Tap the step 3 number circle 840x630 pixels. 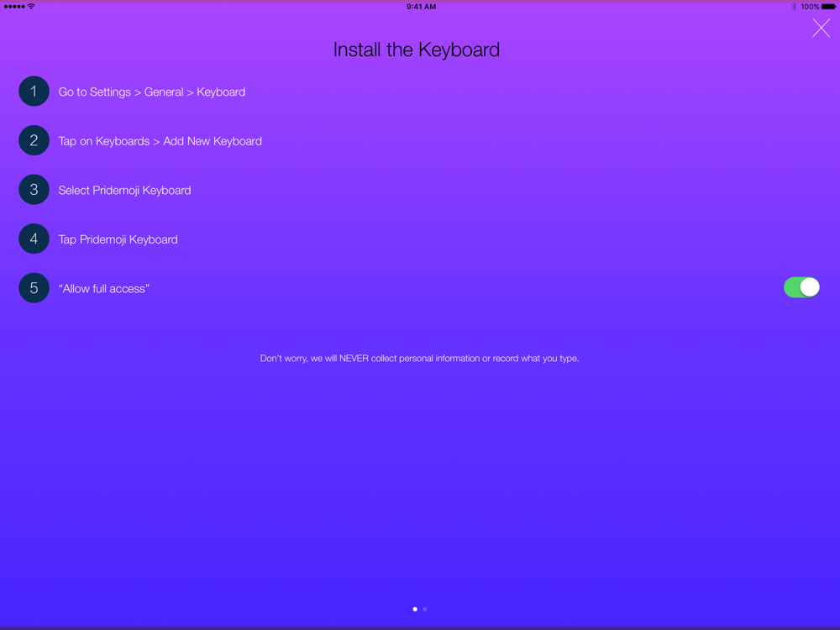pos(34,190)
